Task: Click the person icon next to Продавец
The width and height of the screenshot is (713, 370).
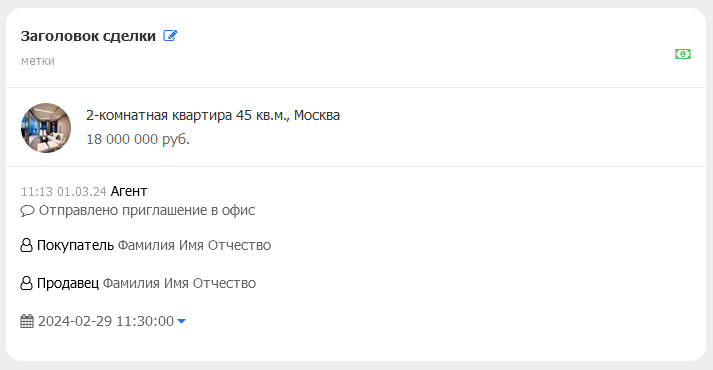Action: [26, 283]
